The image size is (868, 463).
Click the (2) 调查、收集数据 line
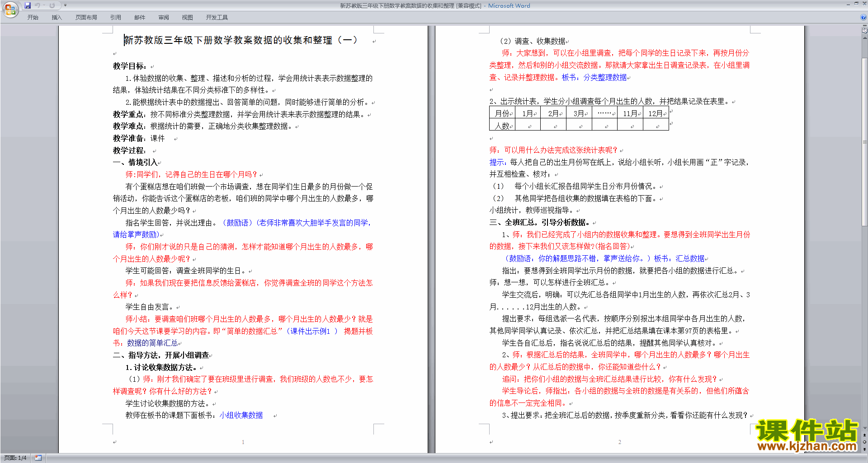coord(533,41)
